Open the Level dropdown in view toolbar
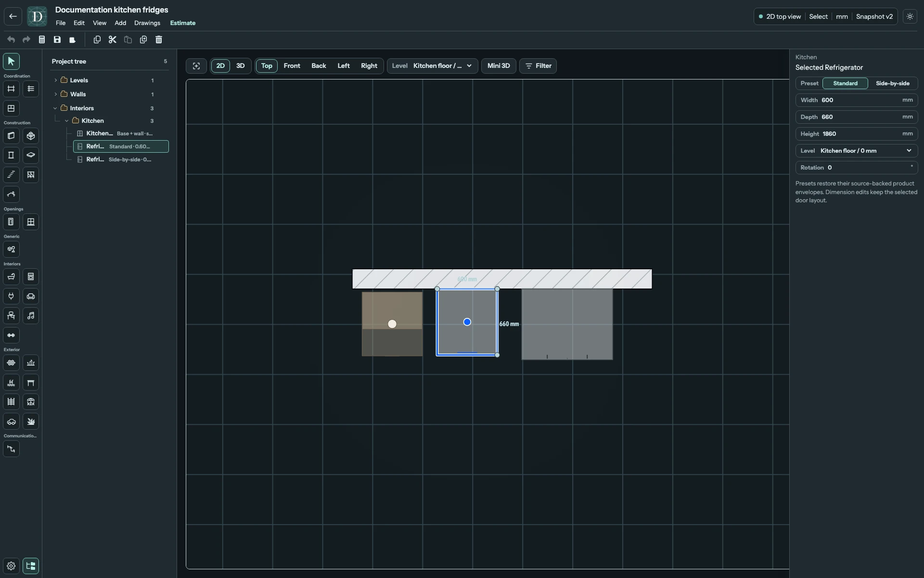 433,66
